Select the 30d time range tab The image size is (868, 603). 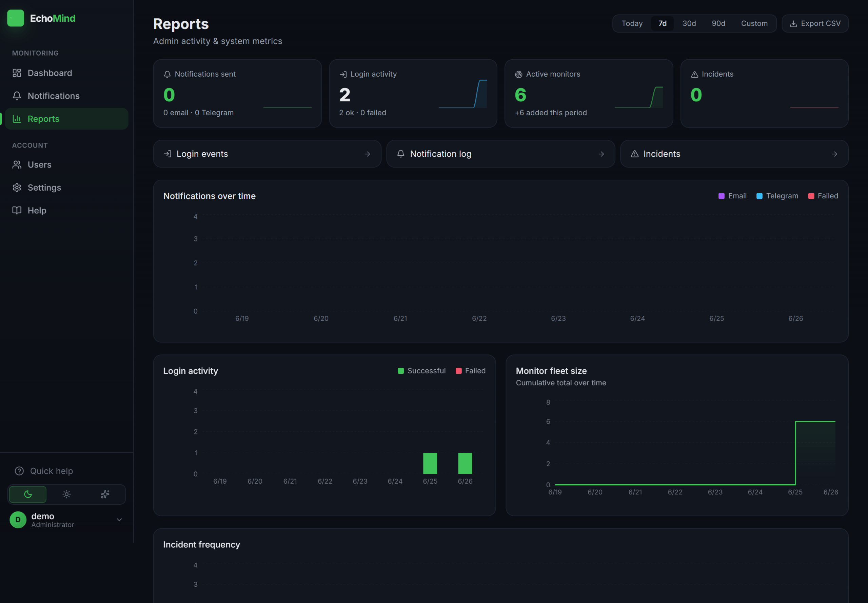click(x=689, y=23)
